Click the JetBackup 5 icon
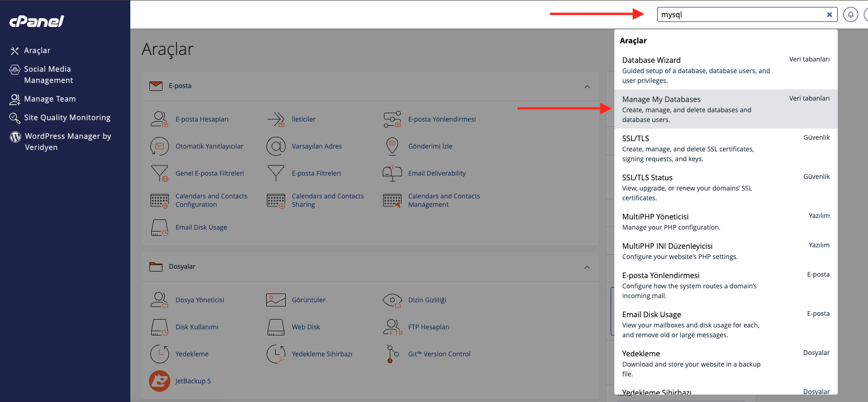 pos(159,381)
